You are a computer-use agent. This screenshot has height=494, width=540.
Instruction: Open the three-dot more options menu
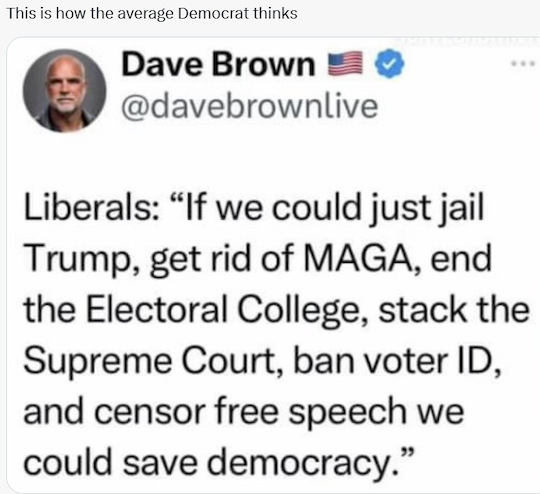(523, 63)
